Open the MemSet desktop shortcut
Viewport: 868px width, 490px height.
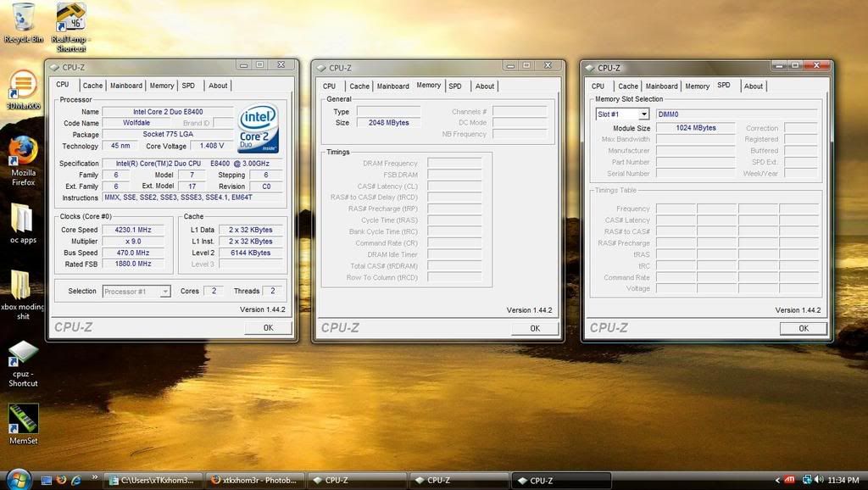[x=23, y=424]
